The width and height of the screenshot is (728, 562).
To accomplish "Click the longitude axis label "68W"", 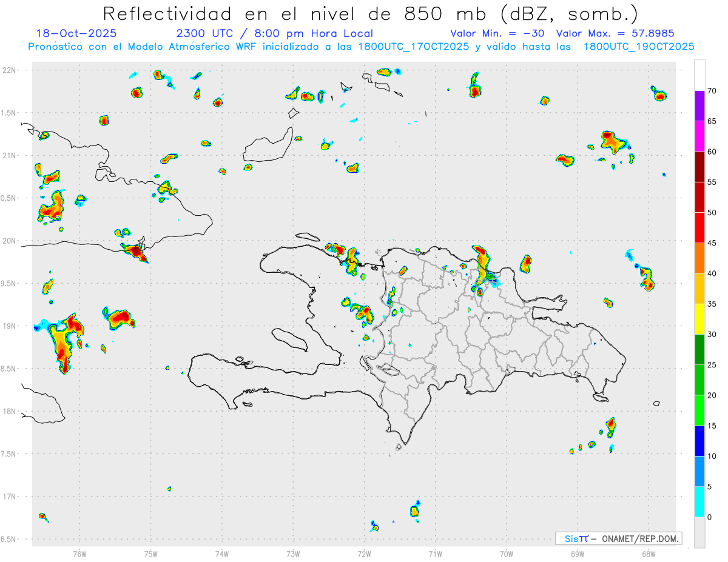I will click(649, 554).
